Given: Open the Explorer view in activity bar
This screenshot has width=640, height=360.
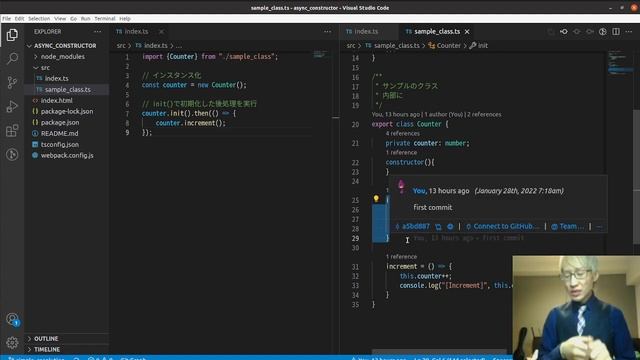Looking at the screenshot, I should pos(12,35).
